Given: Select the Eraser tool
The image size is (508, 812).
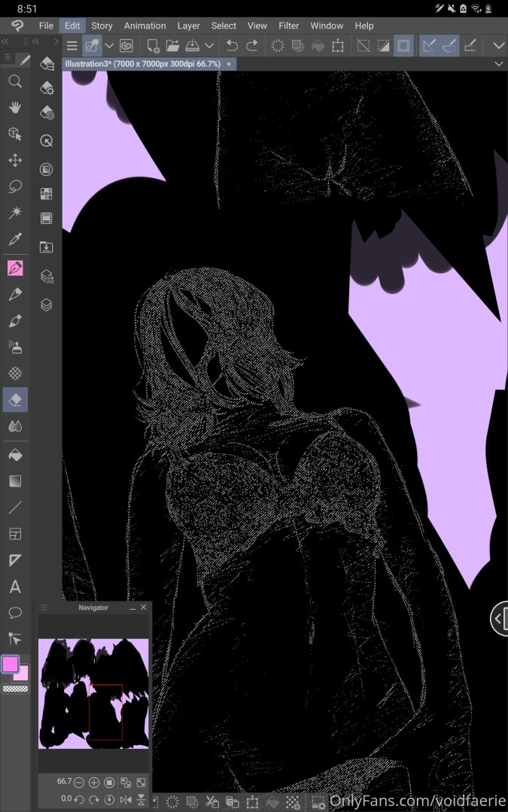Looking at the screenshot, I should coord(15,399).
